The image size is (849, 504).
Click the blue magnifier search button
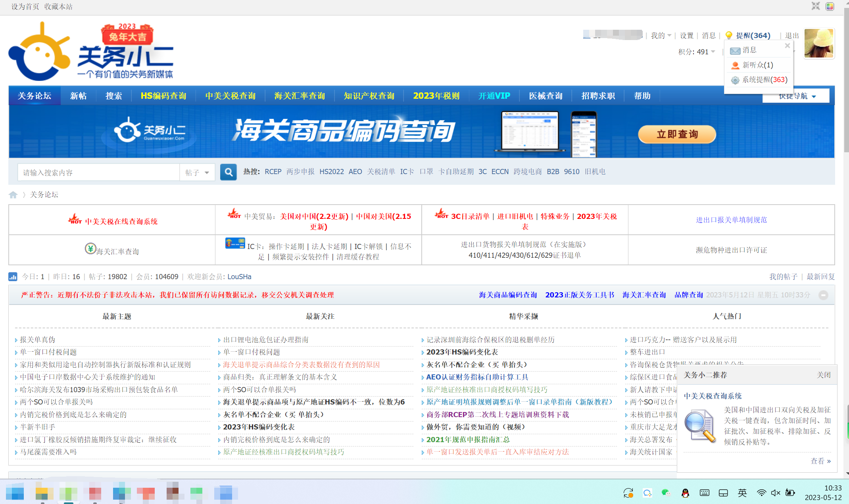tap(229, 172)
